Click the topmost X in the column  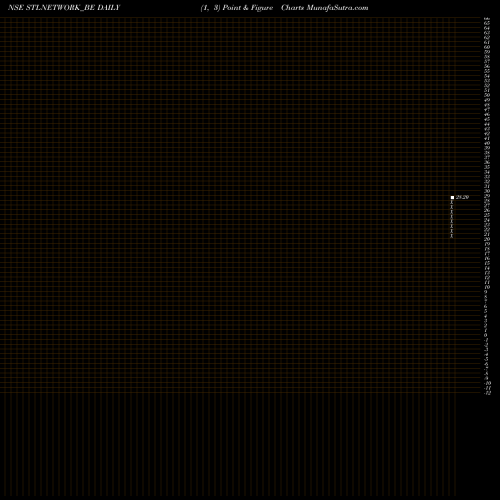click(x=452, y=202)
